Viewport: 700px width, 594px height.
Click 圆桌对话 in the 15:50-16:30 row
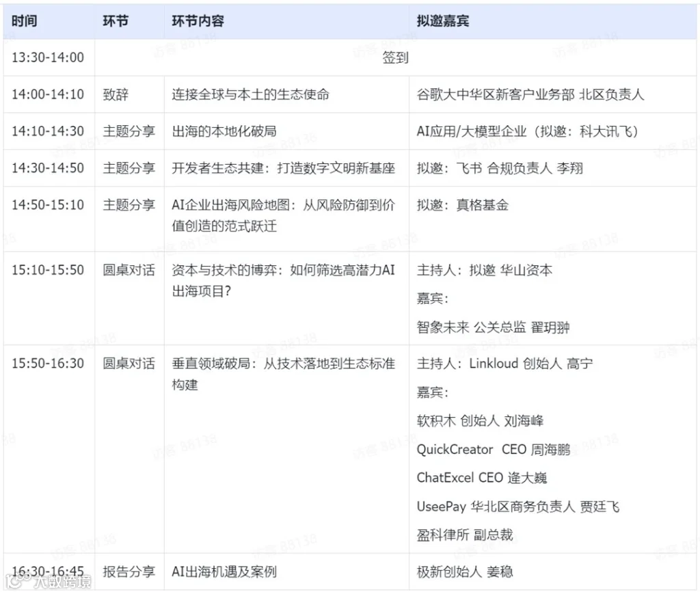pos(129,363)
